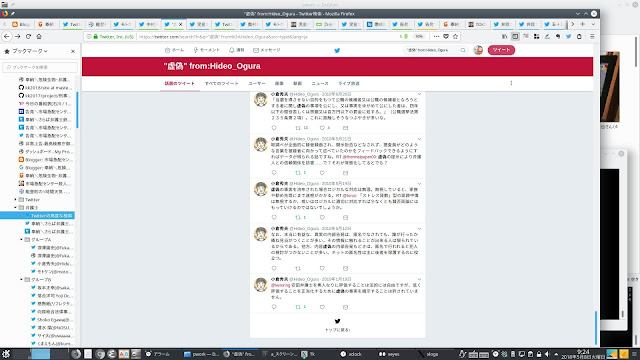Open the profile avatar menu beside ツイート
This screenshot has height=360, width=640.
(478, 50)
